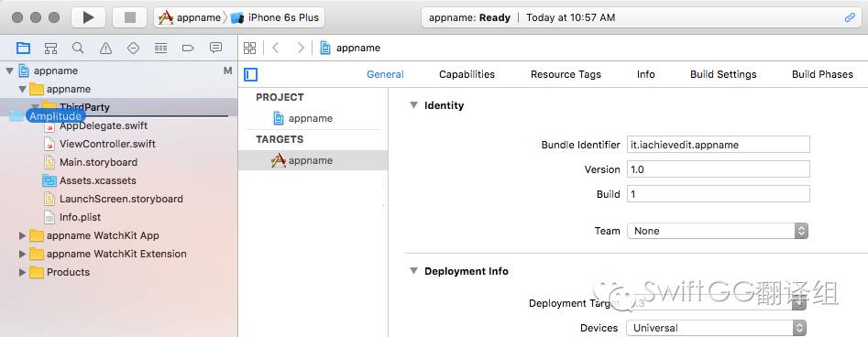Select the appname project root row

[x=119, y=71]
